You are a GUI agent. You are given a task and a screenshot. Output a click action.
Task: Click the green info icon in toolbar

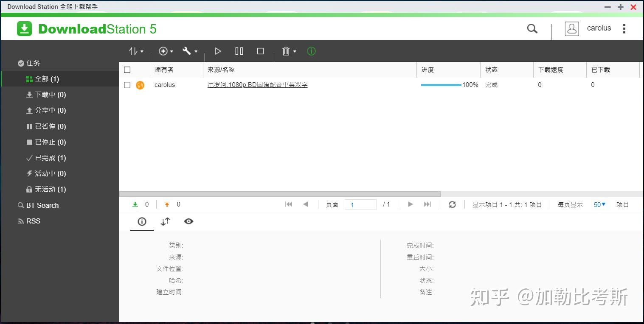(311, 51)
